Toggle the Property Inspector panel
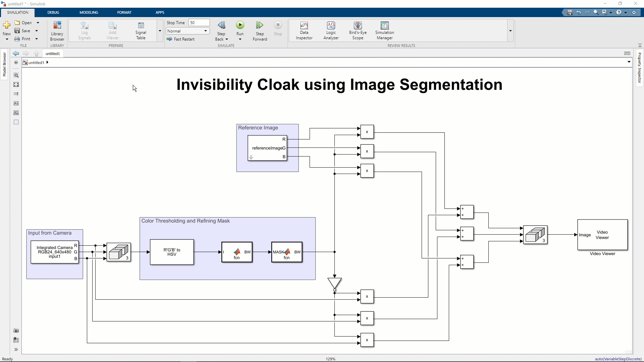 point(639,68)
